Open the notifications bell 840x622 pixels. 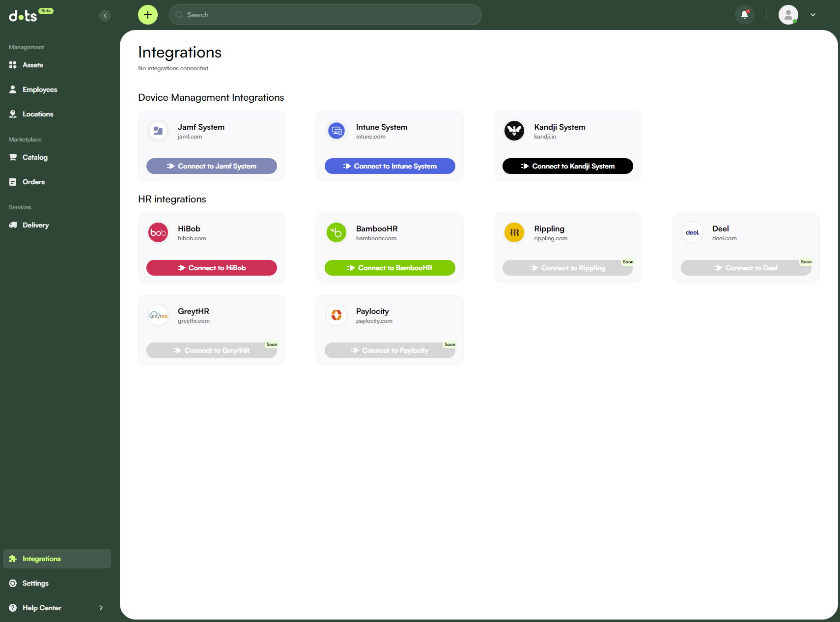point(745,15)
